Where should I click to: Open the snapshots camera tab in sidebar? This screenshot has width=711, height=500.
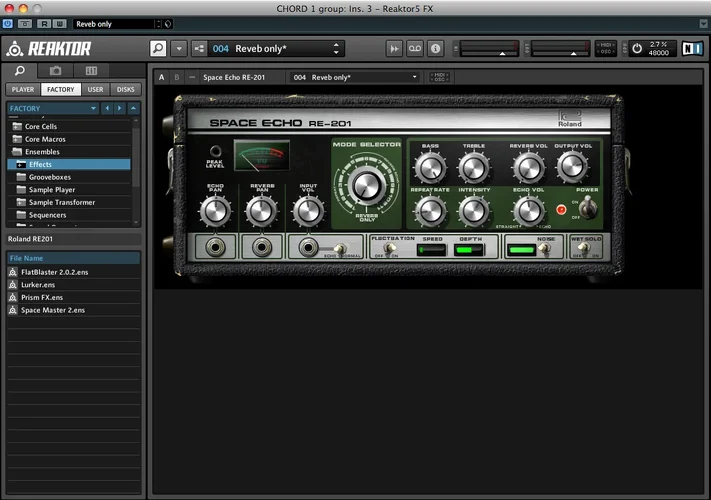56,71
